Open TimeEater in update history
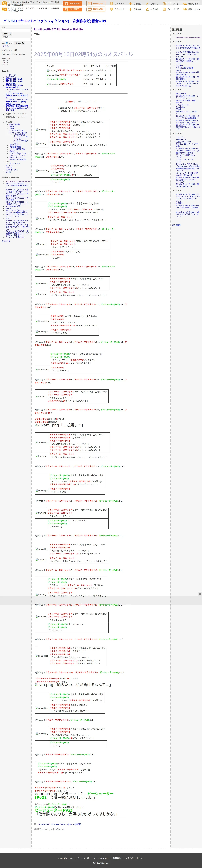 coord(180,107)
